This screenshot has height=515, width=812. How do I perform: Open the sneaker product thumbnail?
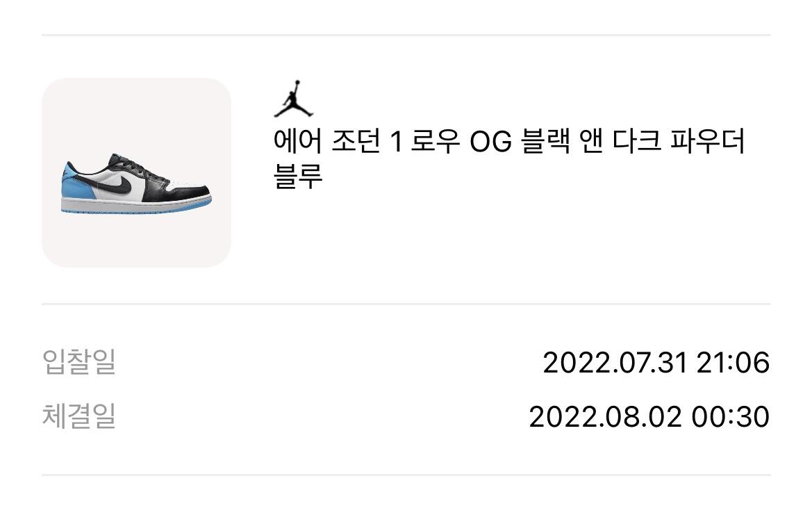tap(136, 172)
